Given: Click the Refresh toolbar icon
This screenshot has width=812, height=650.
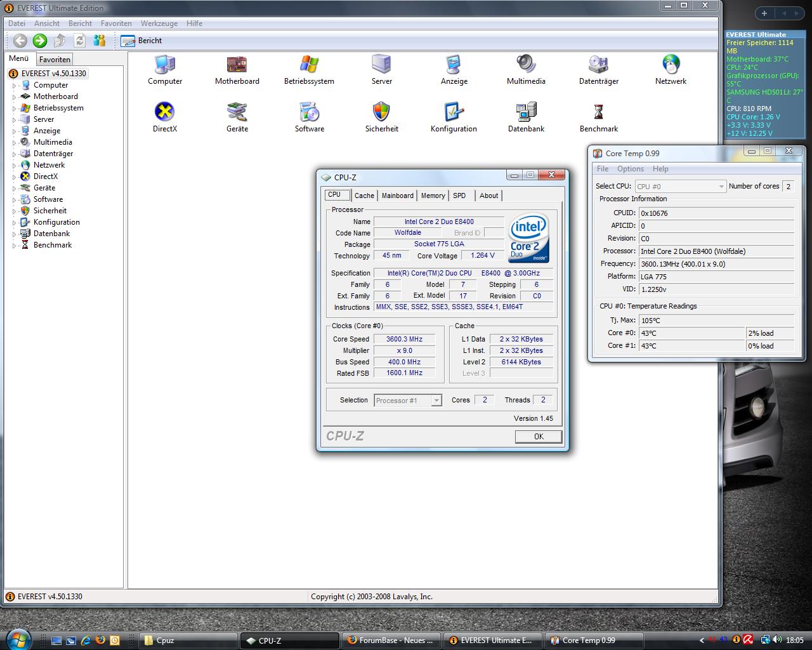Looking at the screenshot, I should (x=79, y=41).
